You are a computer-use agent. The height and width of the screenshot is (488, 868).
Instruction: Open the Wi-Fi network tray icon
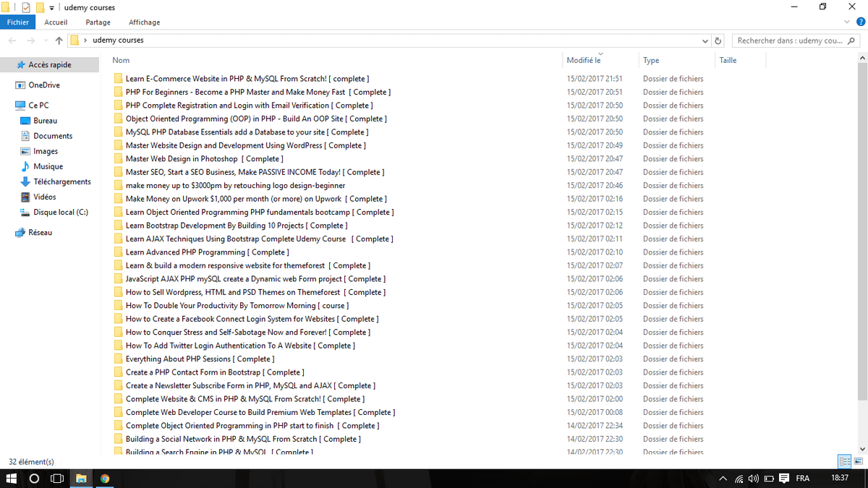pyautogui.click(x=739, y=479)
